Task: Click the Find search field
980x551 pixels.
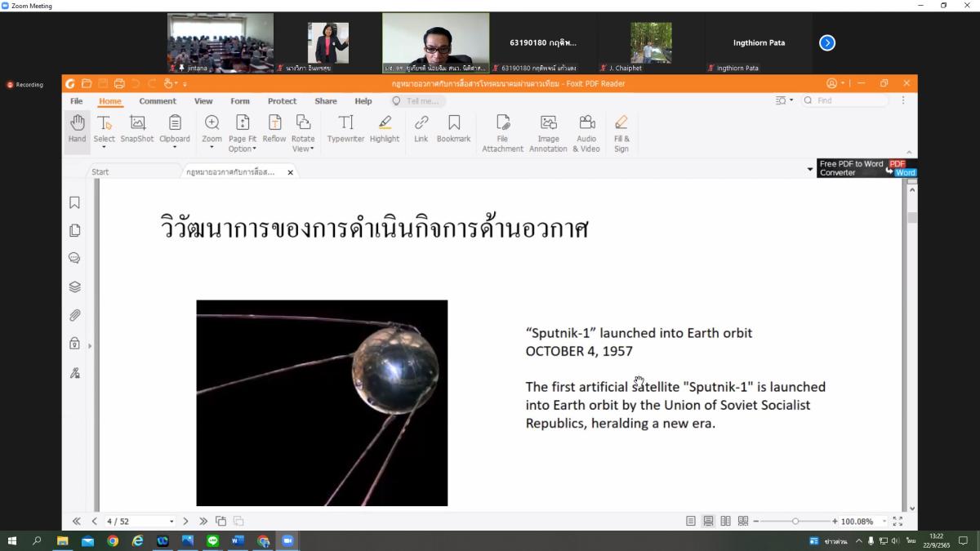Action: [x=844, y=100]
